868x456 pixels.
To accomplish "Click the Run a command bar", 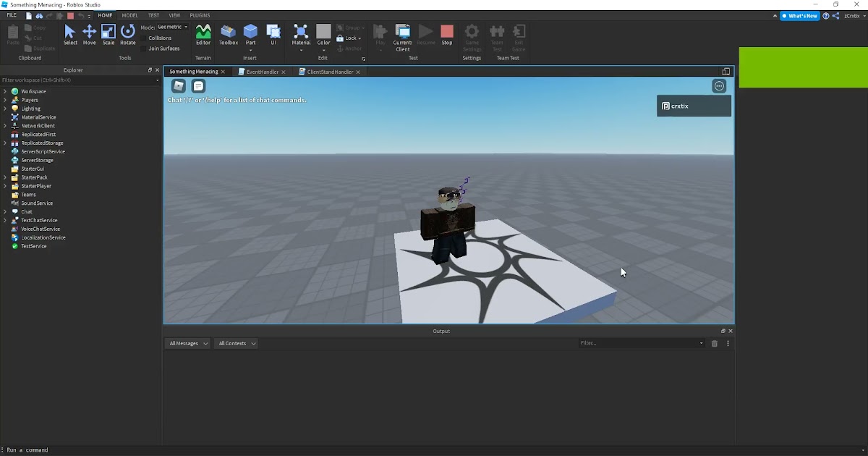I will [434, 450].
